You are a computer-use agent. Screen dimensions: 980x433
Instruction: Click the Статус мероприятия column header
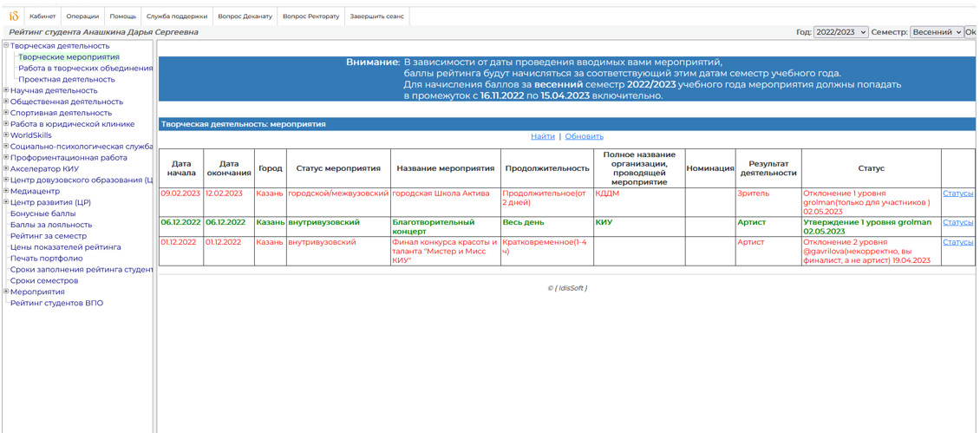pos(338,168)
